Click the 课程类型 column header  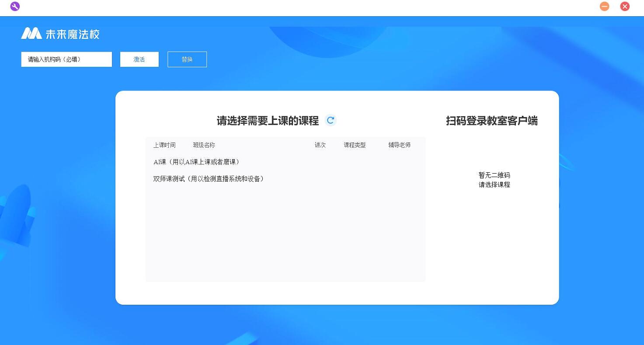click(x=355, y=145)
